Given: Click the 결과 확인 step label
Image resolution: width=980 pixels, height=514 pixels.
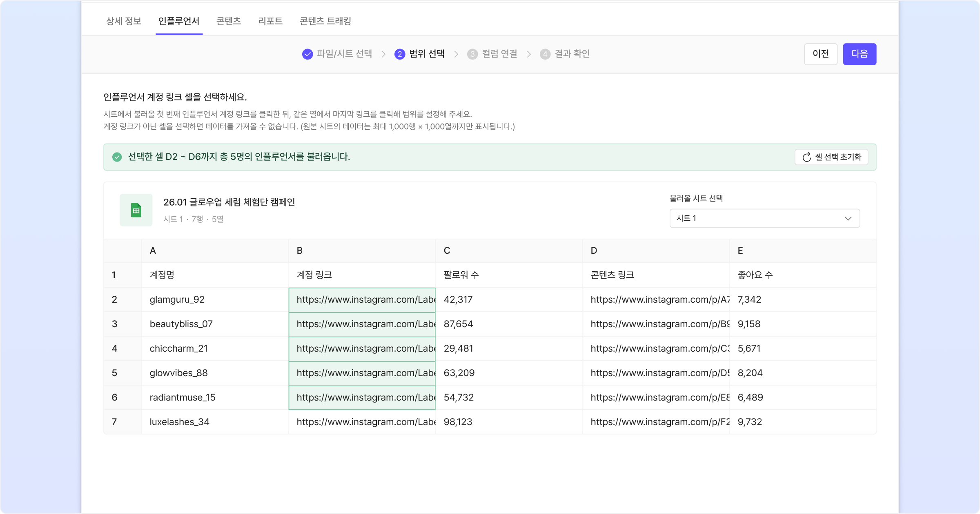Looking at the screenshot, I should [572, 54].
